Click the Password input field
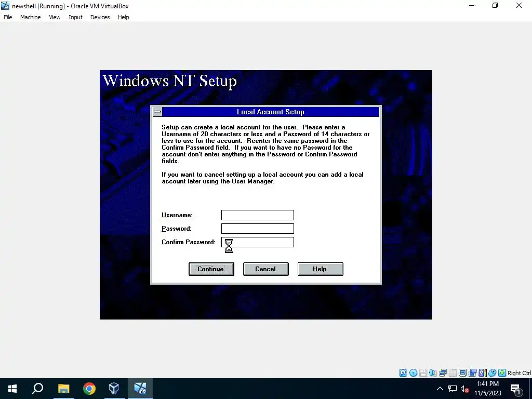Screen dimensions: 532x399 [x=258, y=229]
